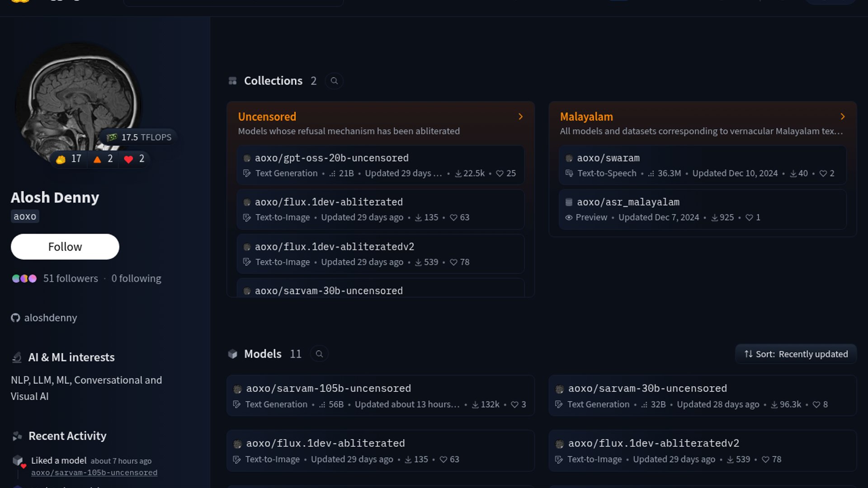Expand the Malayalam collection chevron
The width and height of the screenshot is (868, 488).
coord(842,117)
